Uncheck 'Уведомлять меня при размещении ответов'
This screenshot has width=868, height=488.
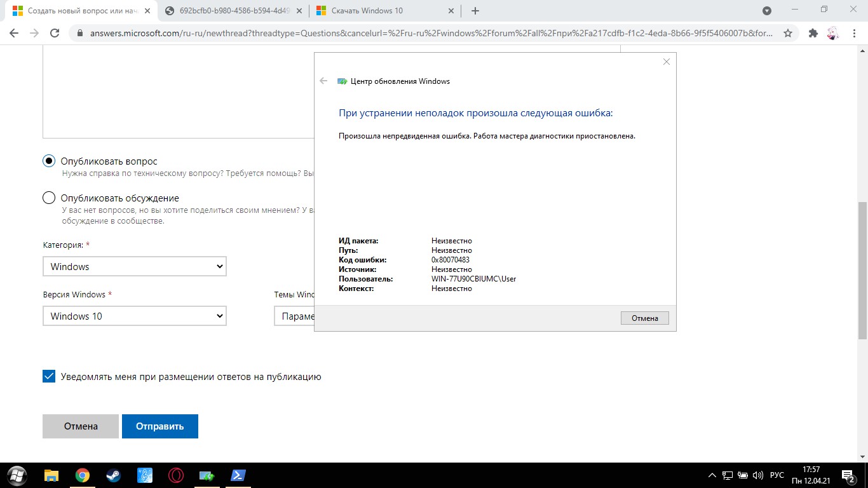point(49,376)
